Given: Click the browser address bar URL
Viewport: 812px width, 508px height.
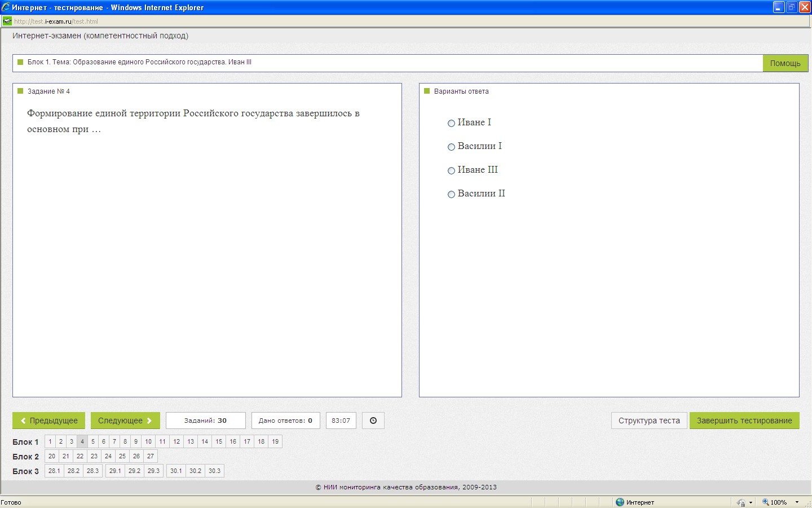Looking at the screenshot, I should point(56,21).
